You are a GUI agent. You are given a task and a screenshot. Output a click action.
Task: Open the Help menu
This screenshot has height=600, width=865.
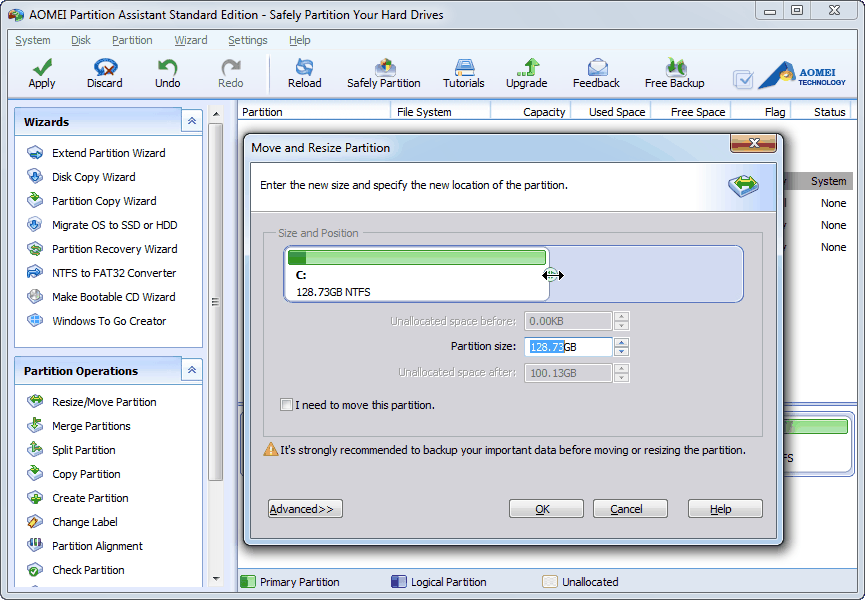[x=300, y=40]
